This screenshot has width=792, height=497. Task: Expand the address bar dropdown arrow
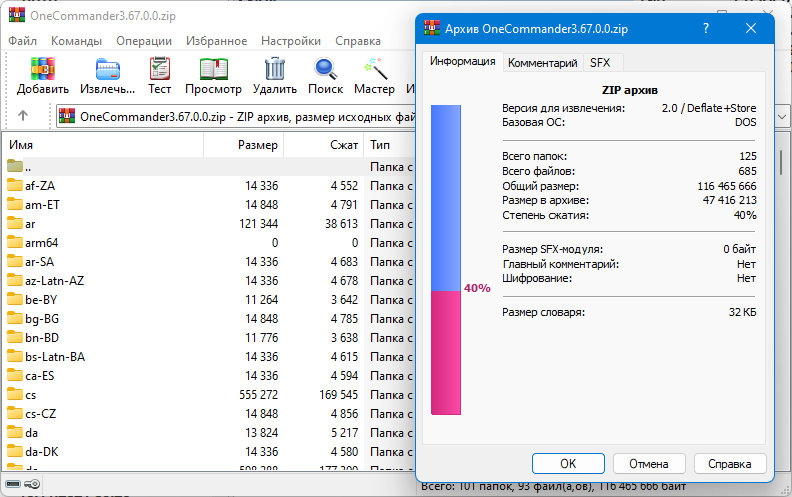click(x=782, y=117)
